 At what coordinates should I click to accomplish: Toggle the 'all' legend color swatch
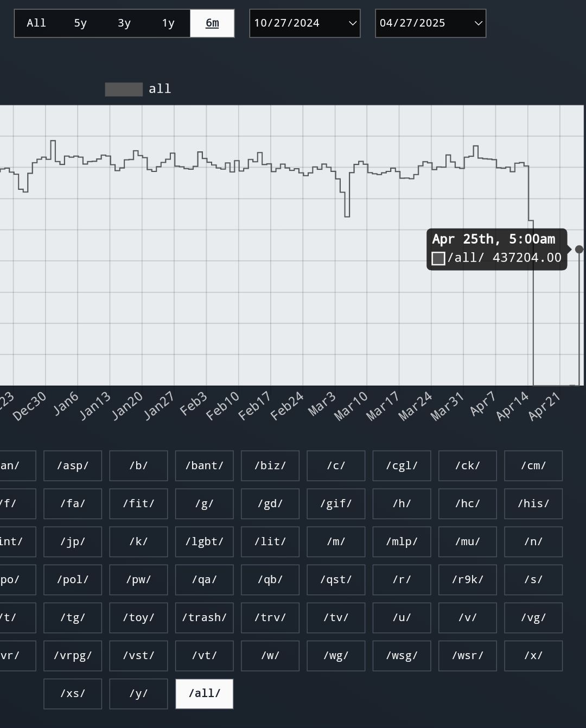[x=124, y=90]
